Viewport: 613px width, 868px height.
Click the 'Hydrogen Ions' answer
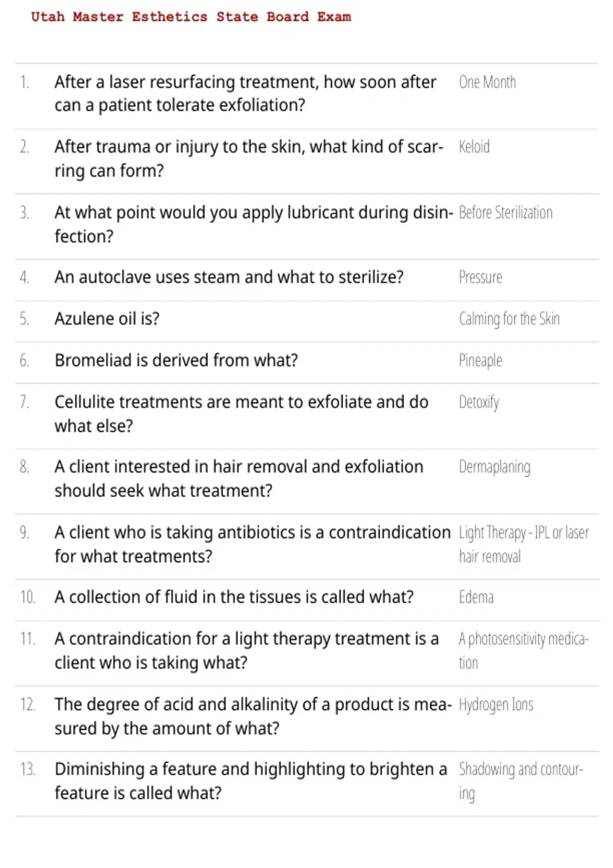click(496, 706)
